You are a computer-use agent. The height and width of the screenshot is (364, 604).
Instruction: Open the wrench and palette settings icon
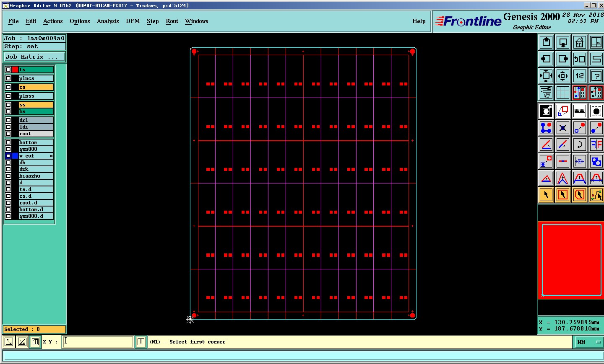click(546, 93)
